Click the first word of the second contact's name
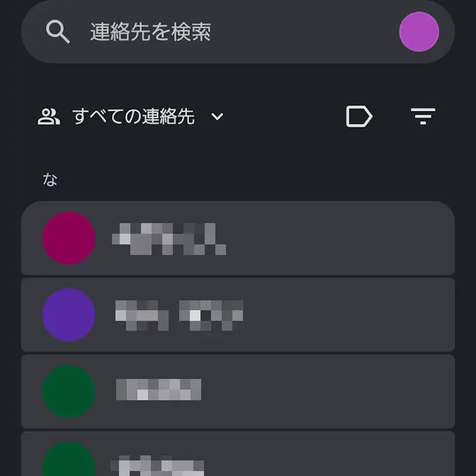This screenshot has height=476, width=476. pos(142,315)
